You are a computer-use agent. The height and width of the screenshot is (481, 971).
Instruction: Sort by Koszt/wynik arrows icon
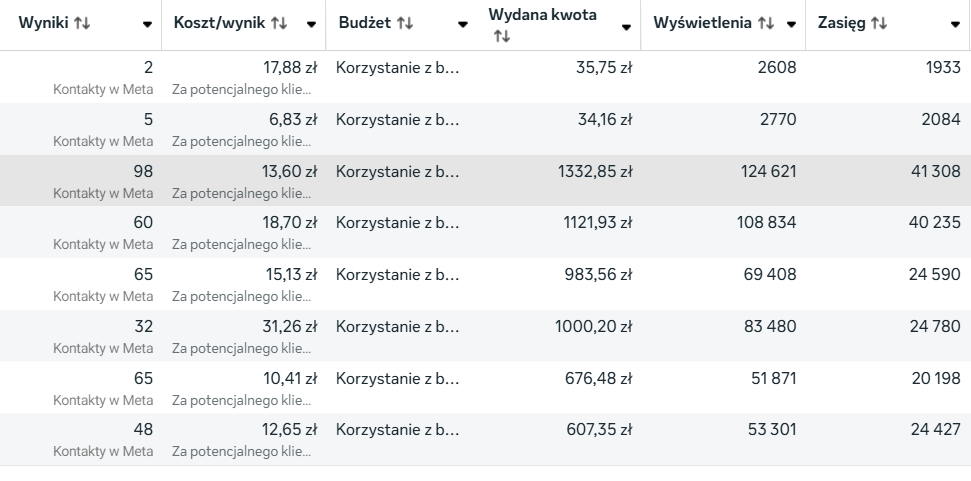[279, 24]
